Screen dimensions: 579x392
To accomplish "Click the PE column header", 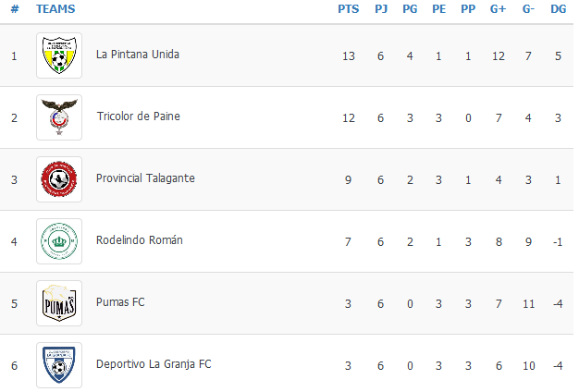I will click(x=439, y=9).
